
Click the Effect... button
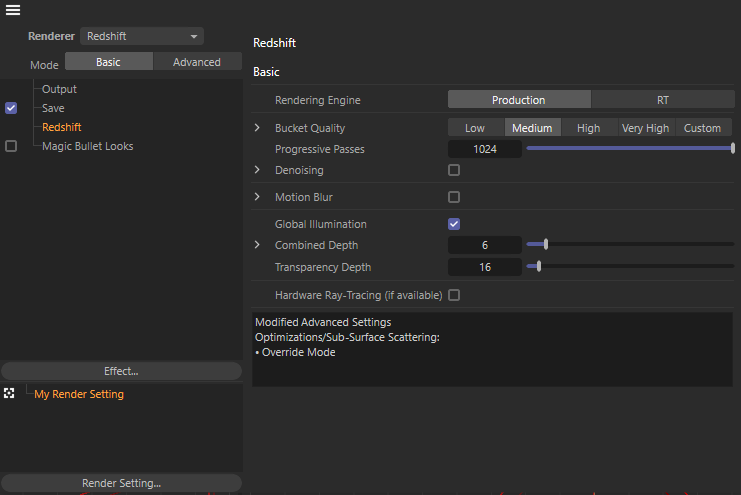(x=121, y=371)
